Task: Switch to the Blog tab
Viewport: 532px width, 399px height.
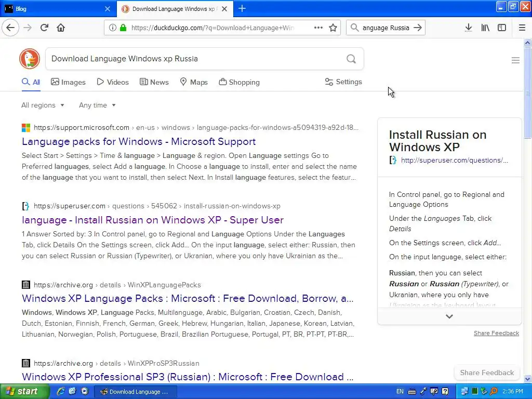Action: (58, 9)
